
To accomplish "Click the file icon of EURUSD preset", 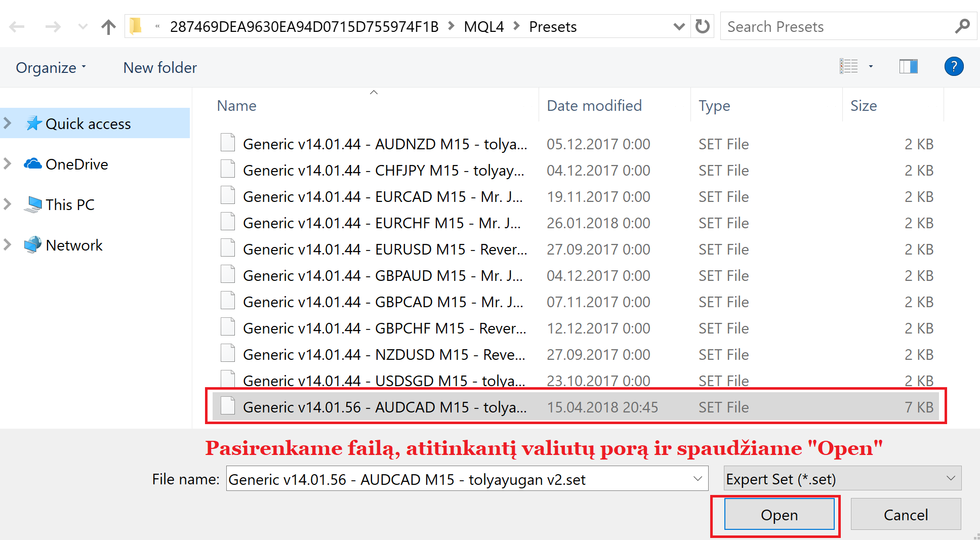I will [x=228, y=248].
